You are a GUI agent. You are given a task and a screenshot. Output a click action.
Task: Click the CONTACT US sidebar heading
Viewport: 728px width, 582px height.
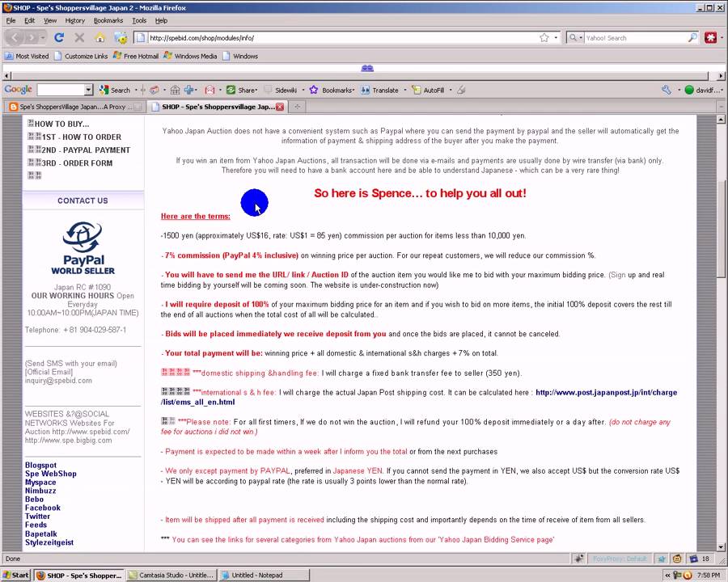pyautogui.click(x=83, y=200)
